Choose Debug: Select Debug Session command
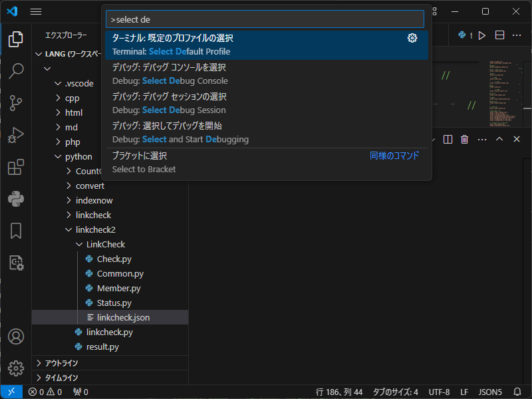This screenshot has height=399, width=532. (x=267, y=104)
